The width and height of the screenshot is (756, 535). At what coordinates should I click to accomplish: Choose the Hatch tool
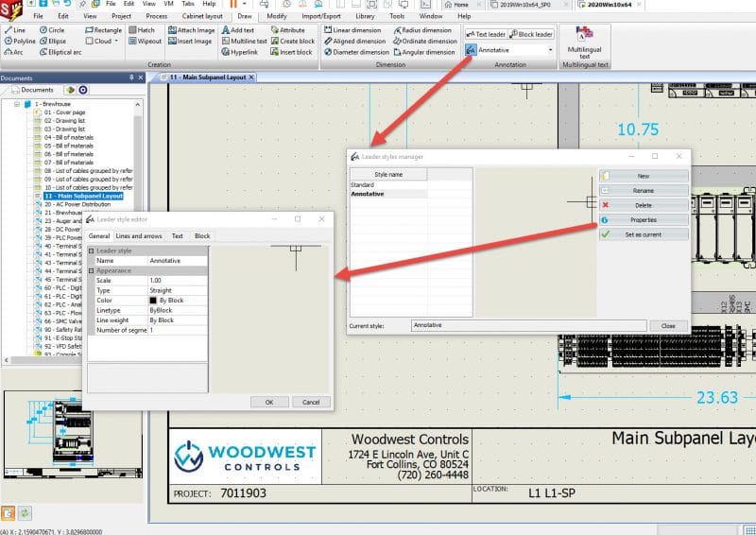coord(142,30)
